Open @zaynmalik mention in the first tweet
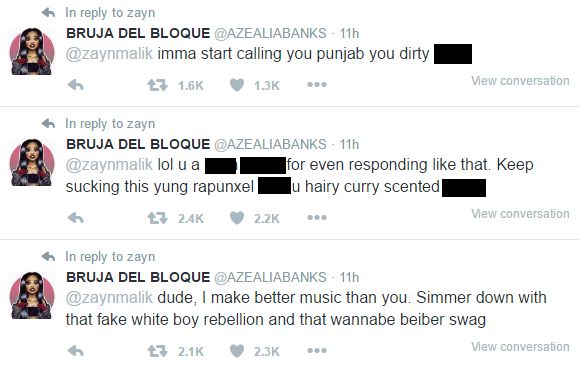 point(109,54)
